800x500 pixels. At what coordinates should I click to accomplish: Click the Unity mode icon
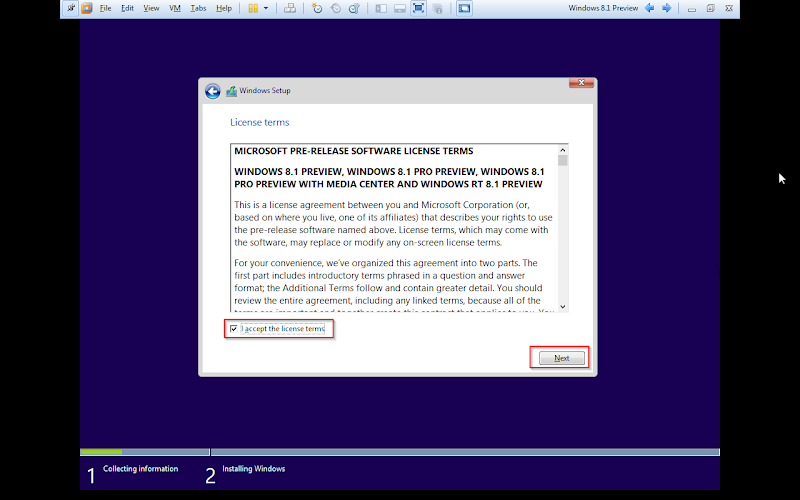[x=437, y=8]
